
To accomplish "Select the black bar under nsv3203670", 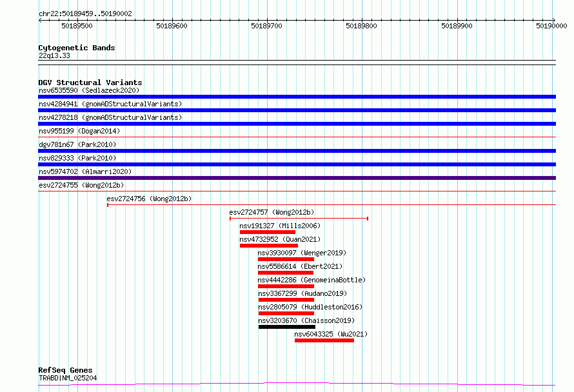I will [x=287, y=327].
